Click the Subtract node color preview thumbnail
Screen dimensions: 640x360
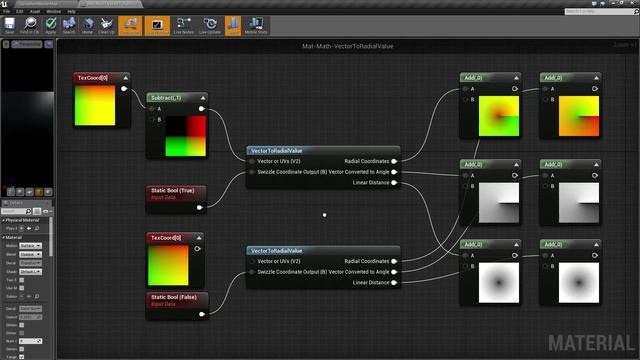185,136
